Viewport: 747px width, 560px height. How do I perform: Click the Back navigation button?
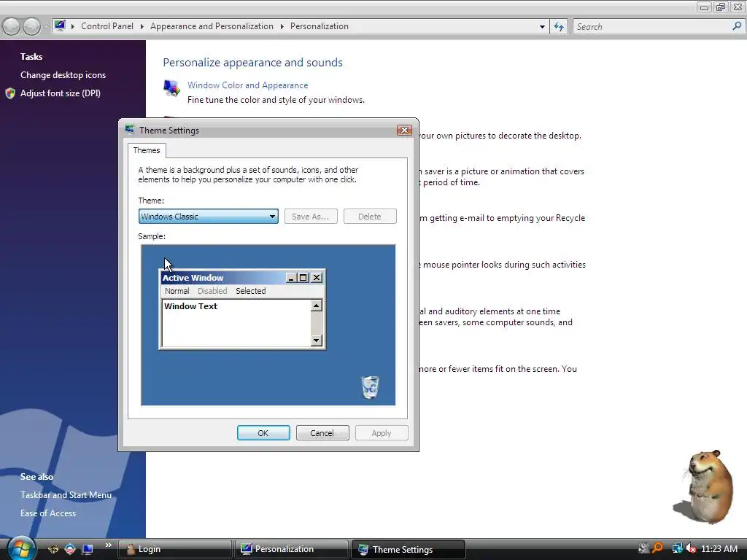point(12,27)
